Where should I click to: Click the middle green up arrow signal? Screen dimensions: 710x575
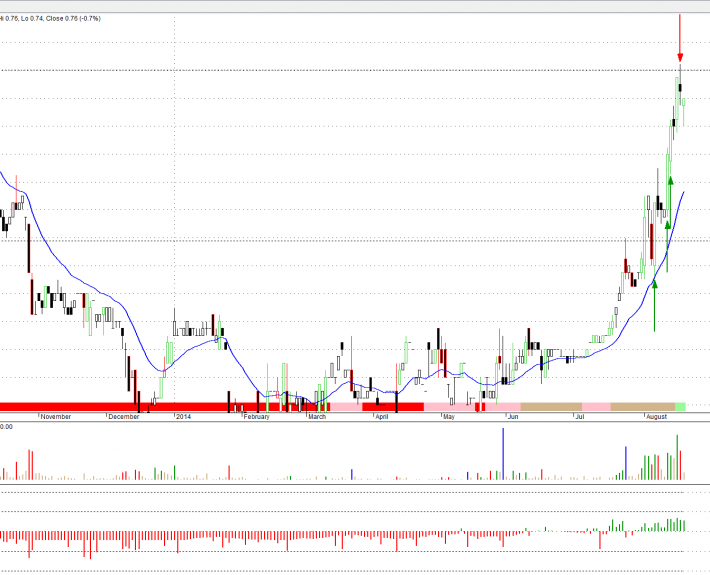667,225
